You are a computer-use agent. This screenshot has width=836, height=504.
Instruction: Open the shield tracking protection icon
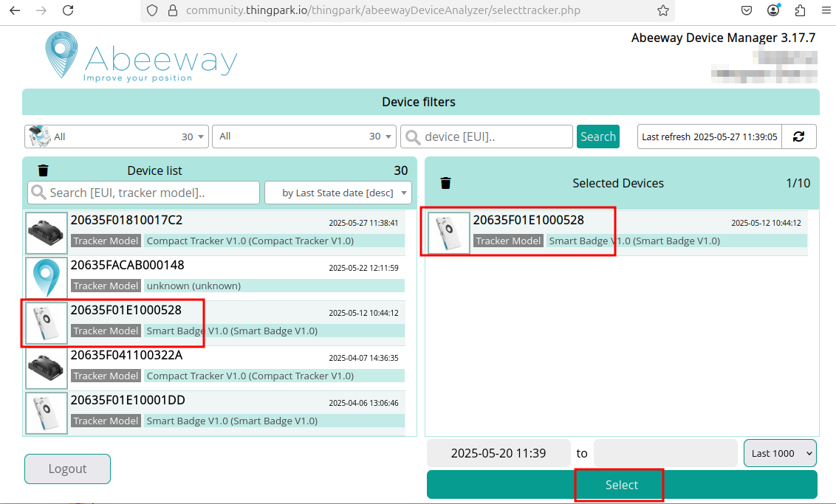tap(152, 10)
